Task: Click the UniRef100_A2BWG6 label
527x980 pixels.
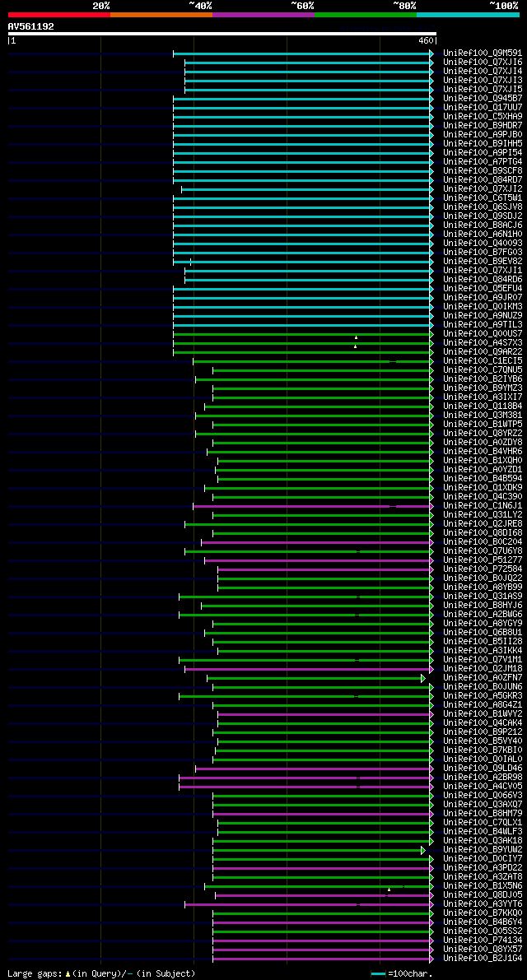Action: click(483, 615)
